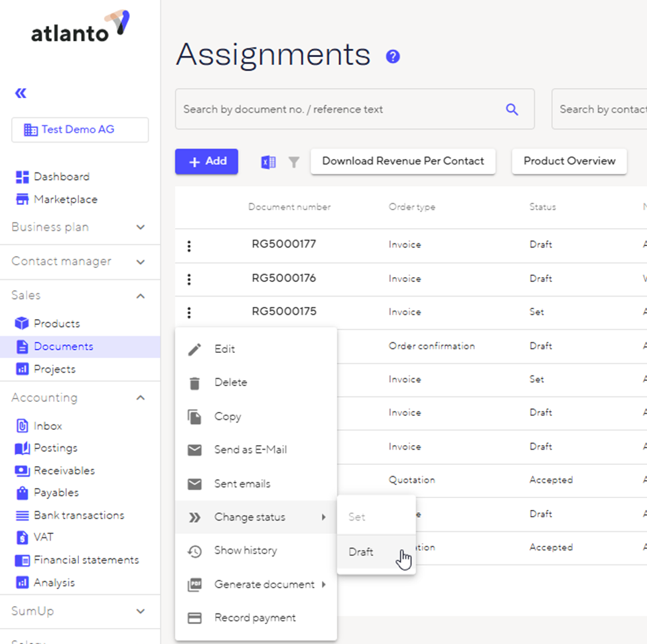The image size is (647, 644).
Task: Click the Add button
Action: coord(206,161)
